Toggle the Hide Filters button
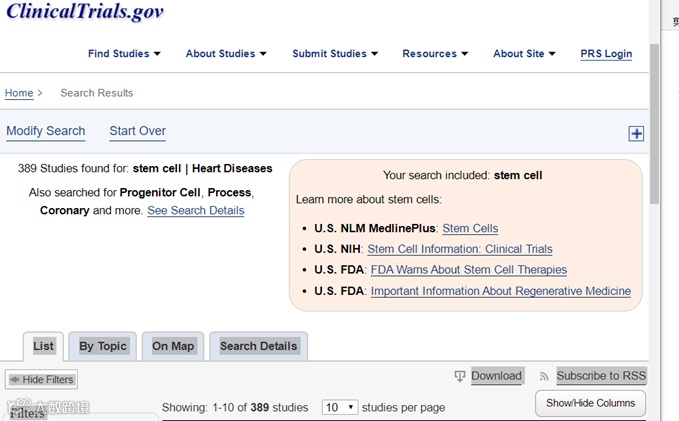679x421 pixels. pyautogui.click(x=42, y=380)
